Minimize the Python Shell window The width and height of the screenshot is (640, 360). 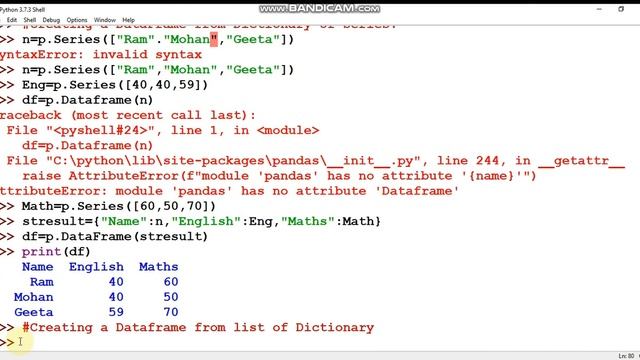[x=599, y=9]
